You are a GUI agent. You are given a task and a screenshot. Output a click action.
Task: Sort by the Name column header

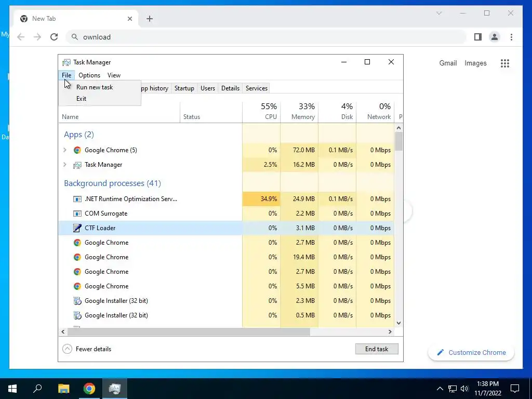[119, 112]
